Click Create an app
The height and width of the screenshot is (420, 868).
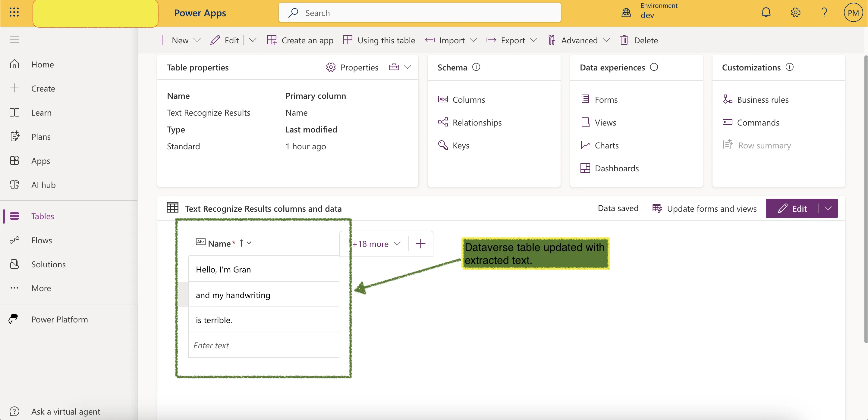click(300, 40)
